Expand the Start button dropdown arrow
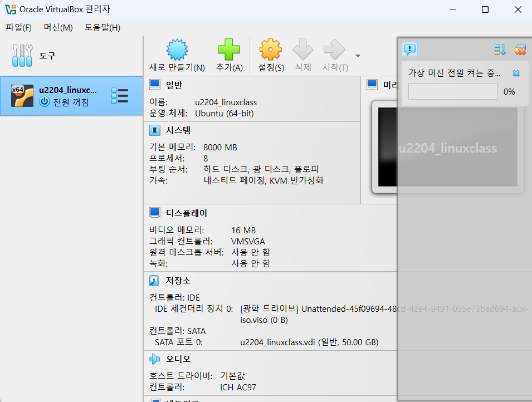The image size is (532, 402). pos(358,56)
